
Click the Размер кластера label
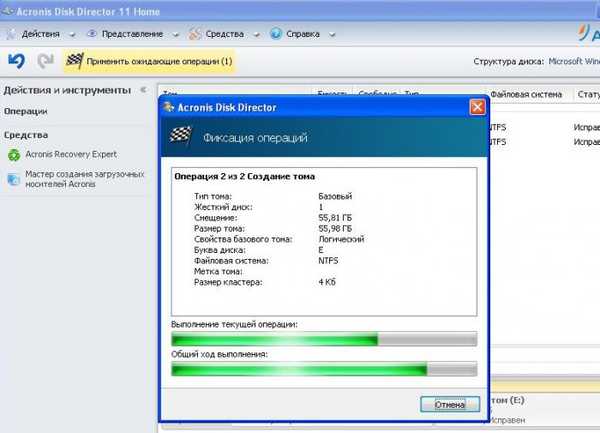coord(228,282)
